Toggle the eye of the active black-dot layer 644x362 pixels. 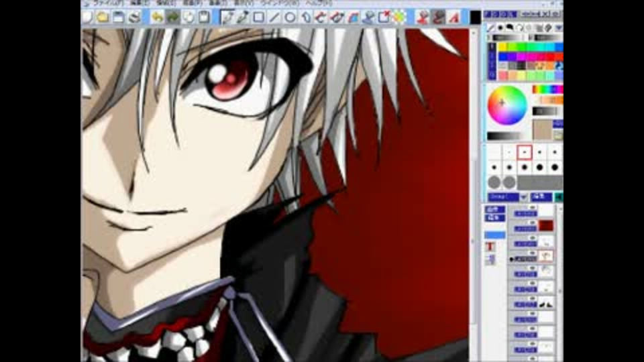[532, 253]
